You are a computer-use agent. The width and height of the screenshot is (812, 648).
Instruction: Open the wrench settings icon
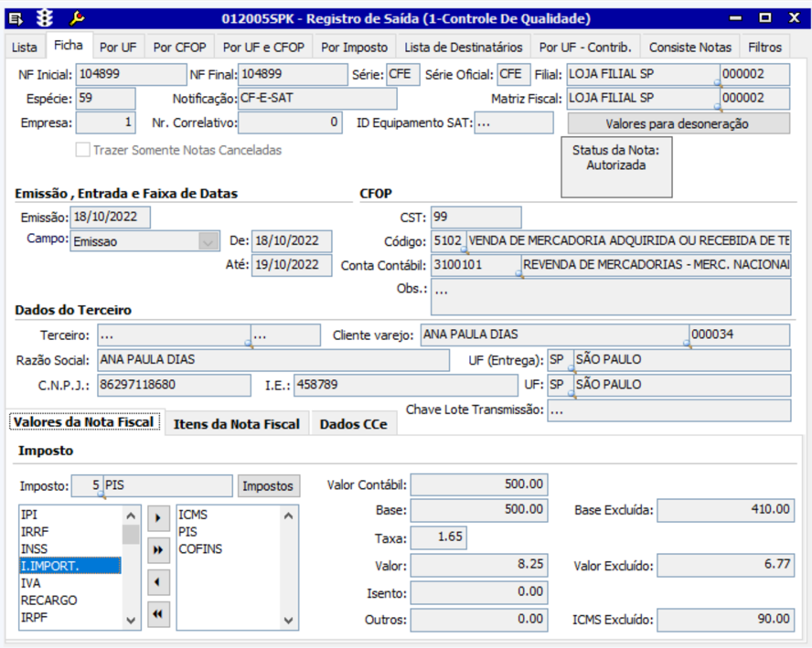point(78,18)
